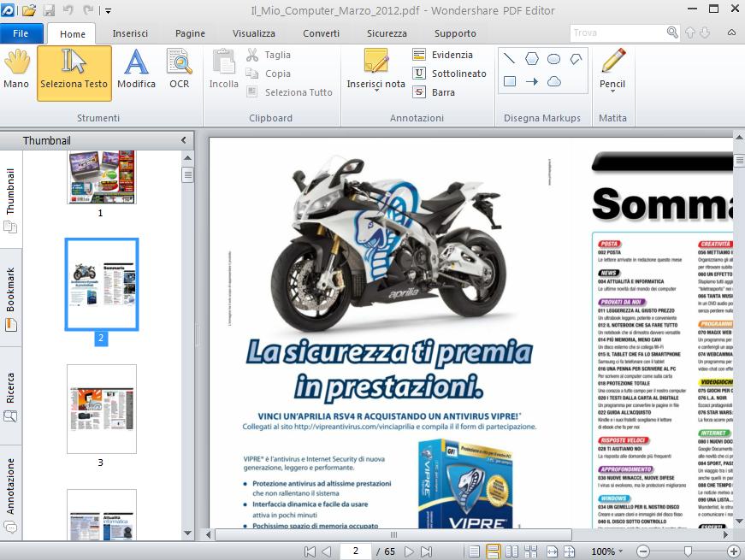This screenshot has width=745, height=560.
Task: Open Annotazione side panel tab
Action: [10, 493]
